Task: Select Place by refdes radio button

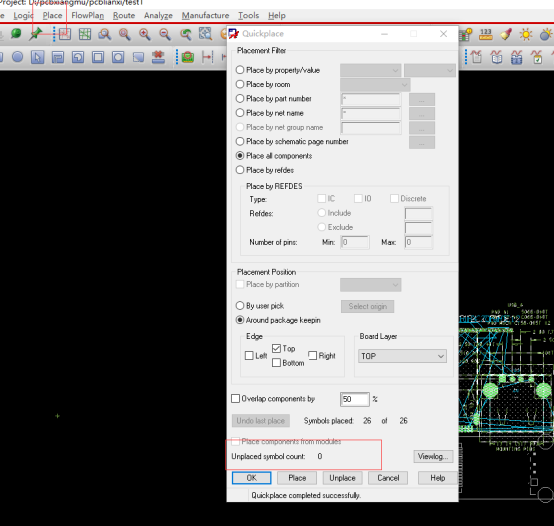Action: pos(240,170)
